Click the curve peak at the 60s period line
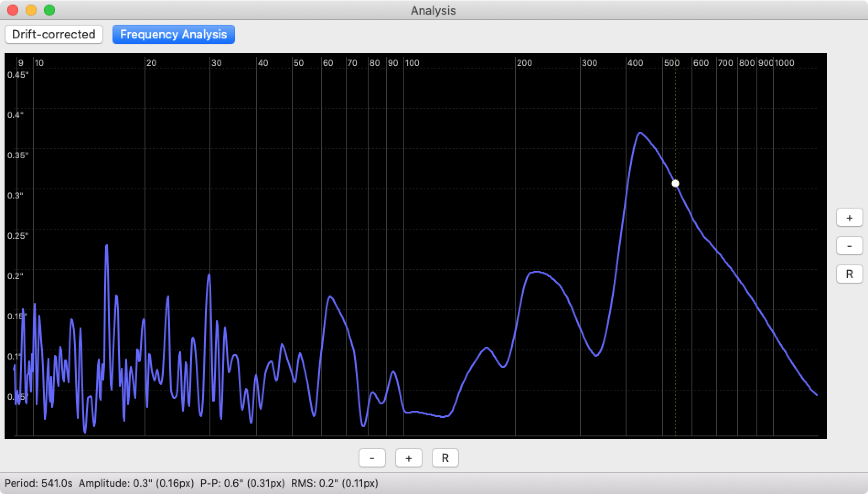Screen dimensions: 868x494 click(x=330, y=297)
